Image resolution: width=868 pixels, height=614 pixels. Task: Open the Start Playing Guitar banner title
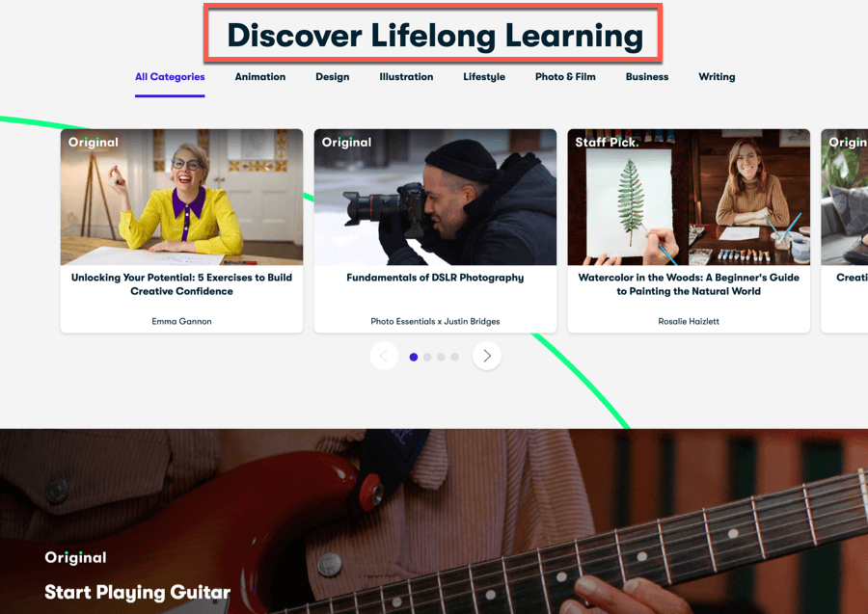tap(137, 593)
